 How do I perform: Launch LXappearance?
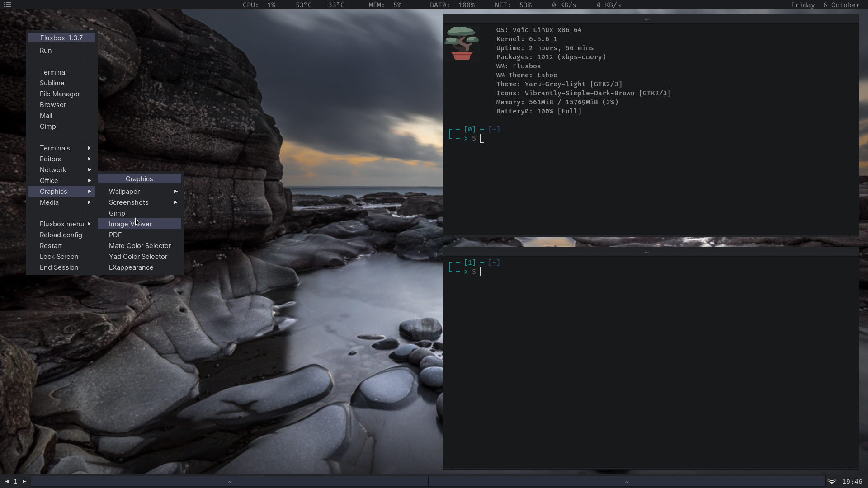pyautogui.click(x=139, y=267)
